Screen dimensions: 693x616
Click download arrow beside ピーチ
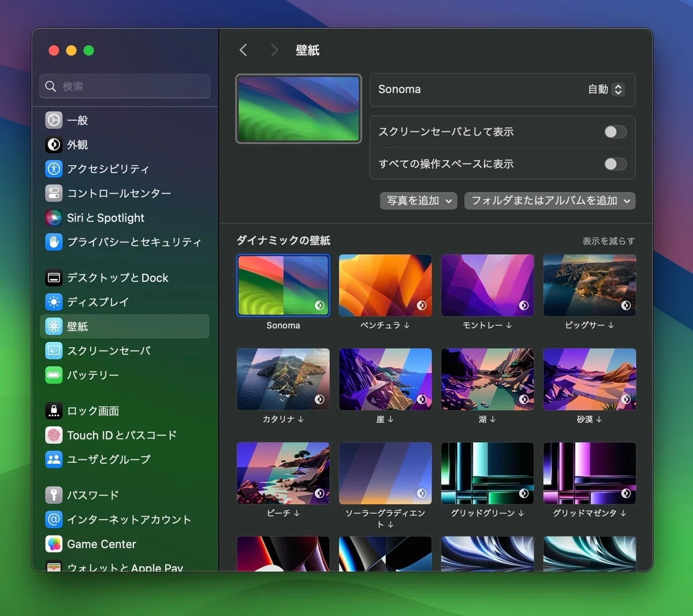pyautogui.click(x=297, y=513)
